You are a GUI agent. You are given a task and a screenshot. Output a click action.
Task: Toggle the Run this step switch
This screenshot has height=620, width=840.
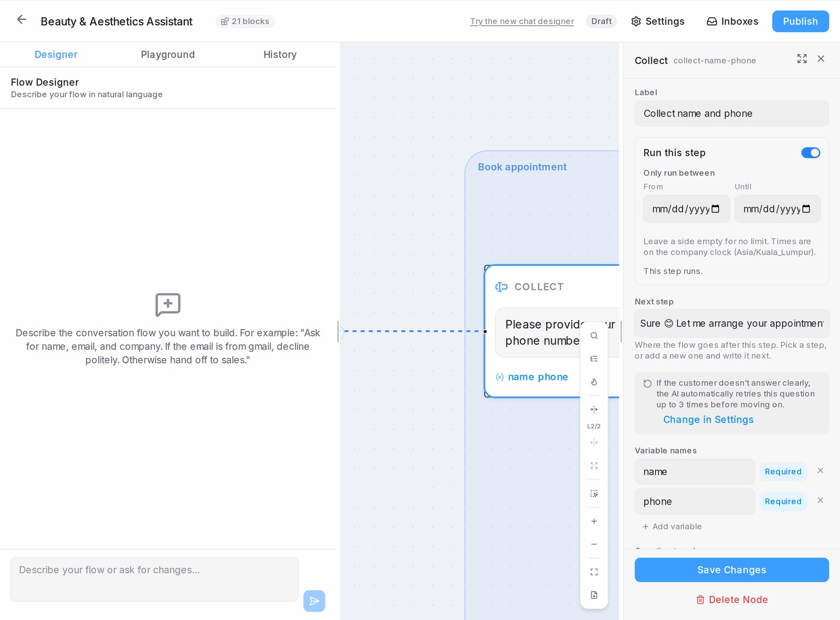(811, 153)
